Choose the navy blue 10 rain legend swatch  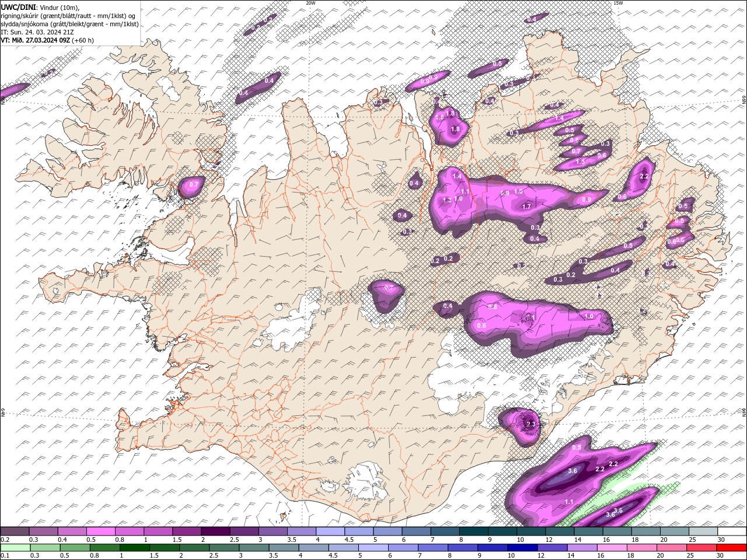click(x=522, y=547)
